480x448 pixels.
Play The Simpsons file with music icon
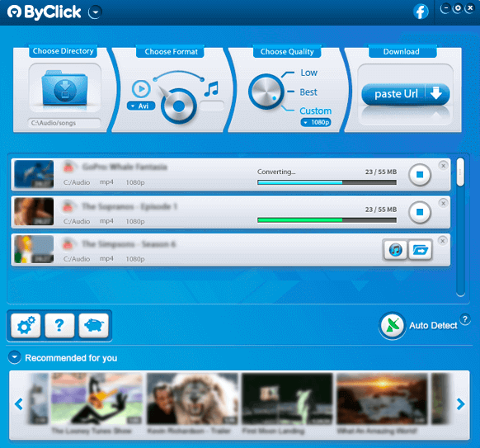pyautogui.click(x=395, y=250)
